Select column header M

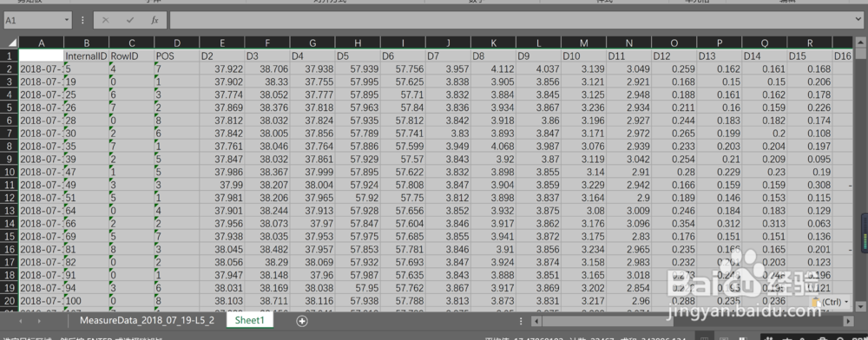tap(584, 42)
